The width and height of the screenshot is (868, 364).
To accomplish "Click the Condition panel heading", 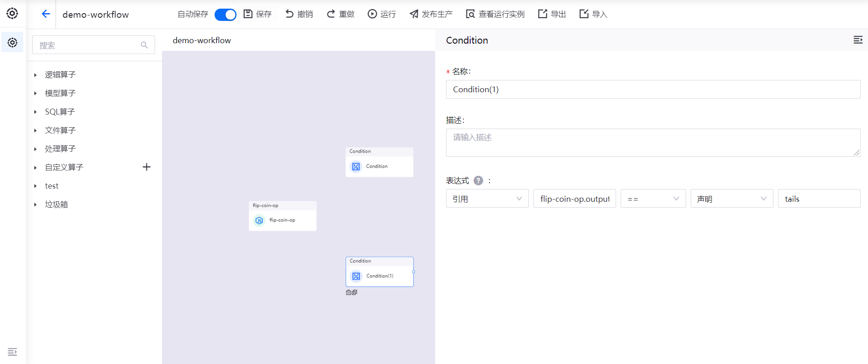I will (467, 40).
